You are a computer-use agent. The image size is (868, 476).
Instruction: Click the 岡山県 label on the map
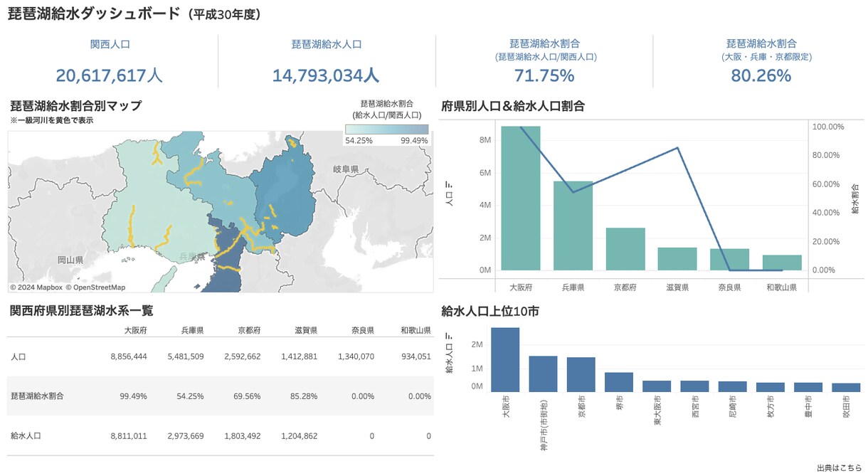pos(70,260)
